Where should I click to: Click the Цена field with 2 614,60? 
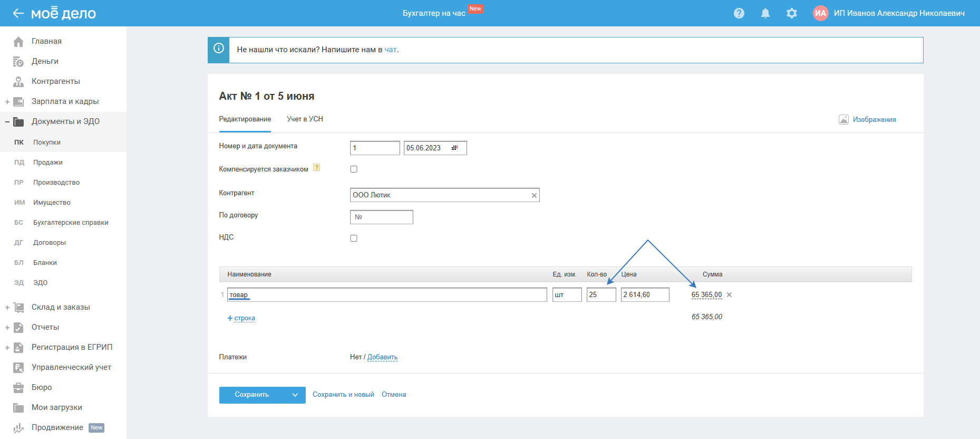[x=645, y=294]
